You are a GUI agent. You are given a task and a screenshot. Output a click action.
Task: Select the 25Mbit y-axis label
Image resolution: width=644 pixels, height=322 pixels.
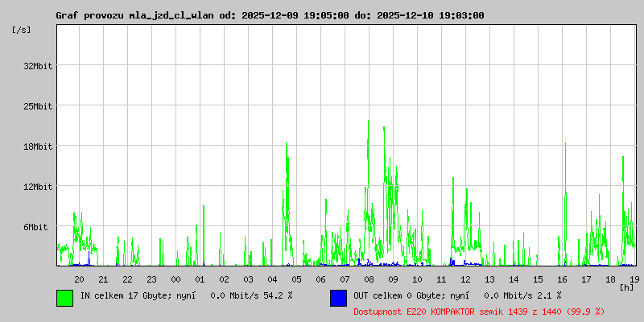(x=38, y=106)
